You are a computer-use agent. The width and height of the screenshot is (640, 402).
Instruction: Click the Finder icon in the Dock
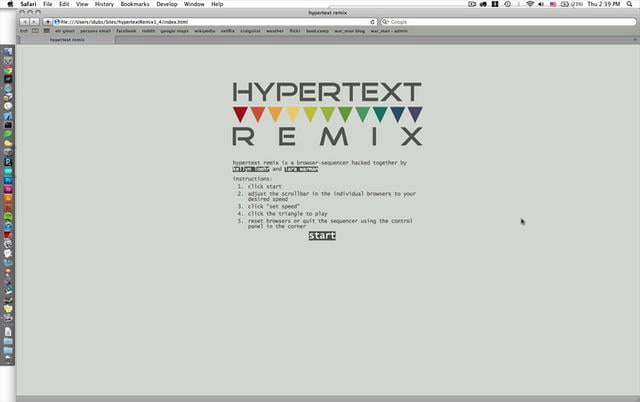pyautogui.click(x=7, y=51)
